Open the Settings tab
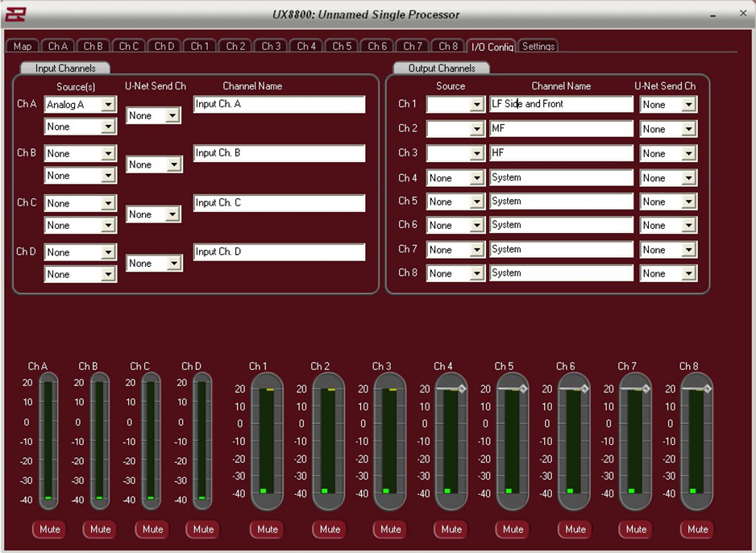756x553 pixels. tap(538, 47)
